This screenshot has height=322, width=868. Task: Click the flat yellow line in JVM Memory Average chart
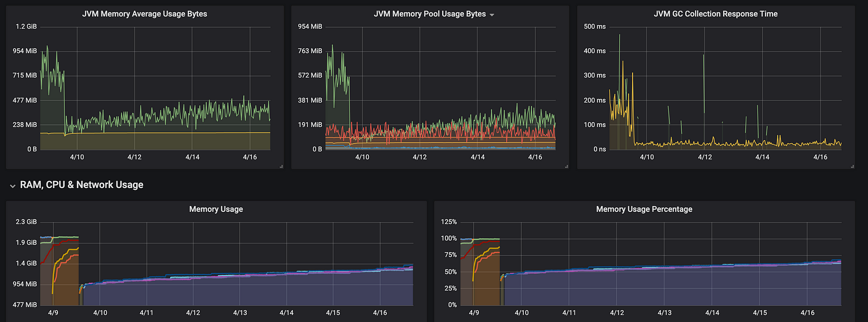pos(163,133)
